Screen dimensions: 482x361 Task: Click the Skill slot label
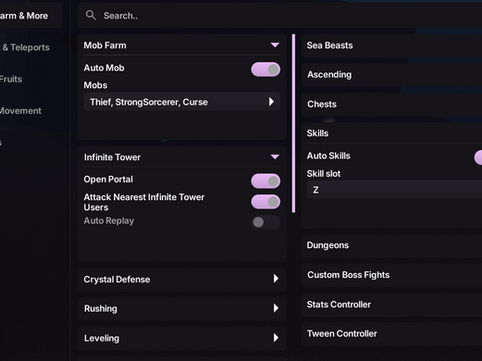[324, 174]
